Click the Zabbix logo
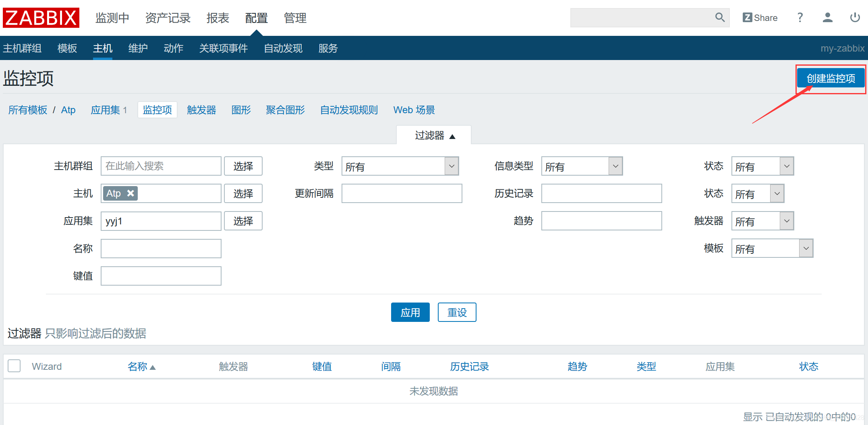The width and height of the screenshot is (868, 425). click(41, 18)
